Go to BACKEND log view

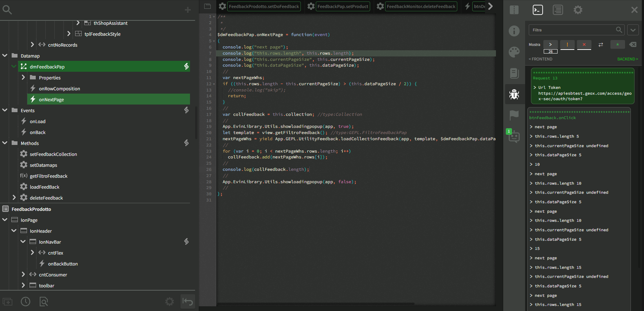pos(628,59)
